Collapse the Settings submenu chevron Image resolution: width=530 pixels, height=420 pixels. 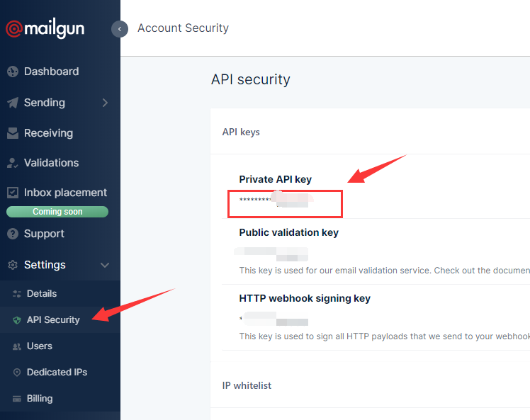(x=105, y=266)
